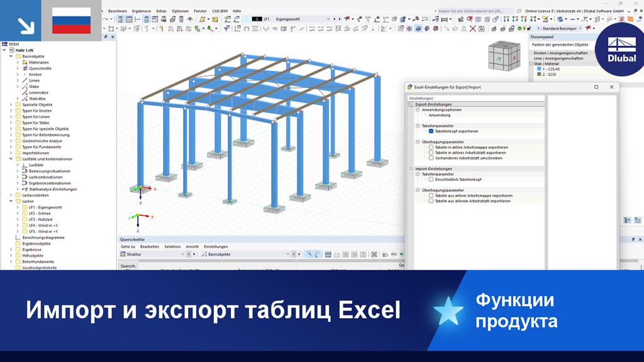Click the new section yellow star icon
The height and width of the screenshot is (362, 644).
(x=161, y=29)
